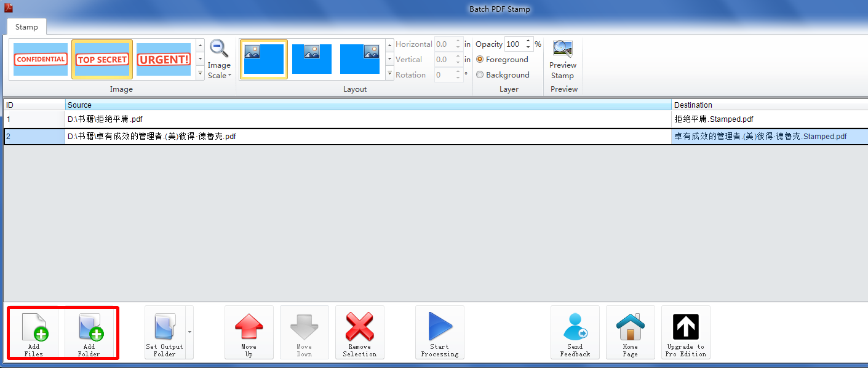868x368 pixels.
Task: Open the Image Scale dropdown arrow
Action: click(x=229, y=76)
